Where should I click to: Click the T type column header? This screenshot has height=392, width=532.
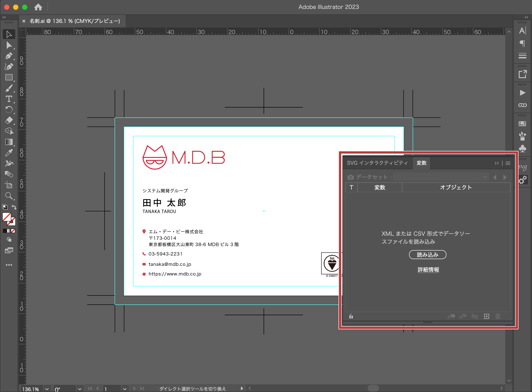(x=351, y=187)
